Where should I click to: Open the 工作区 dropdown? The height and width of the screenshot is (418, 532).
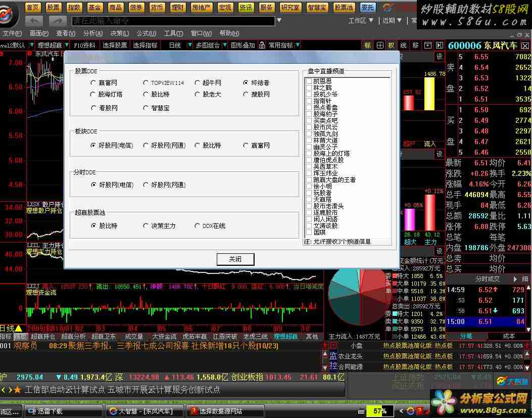[360, 21]
